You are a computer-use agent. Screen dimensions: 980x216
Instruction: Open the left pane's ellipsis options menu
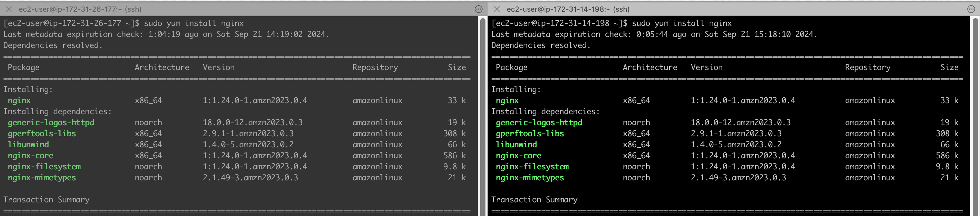479,9
